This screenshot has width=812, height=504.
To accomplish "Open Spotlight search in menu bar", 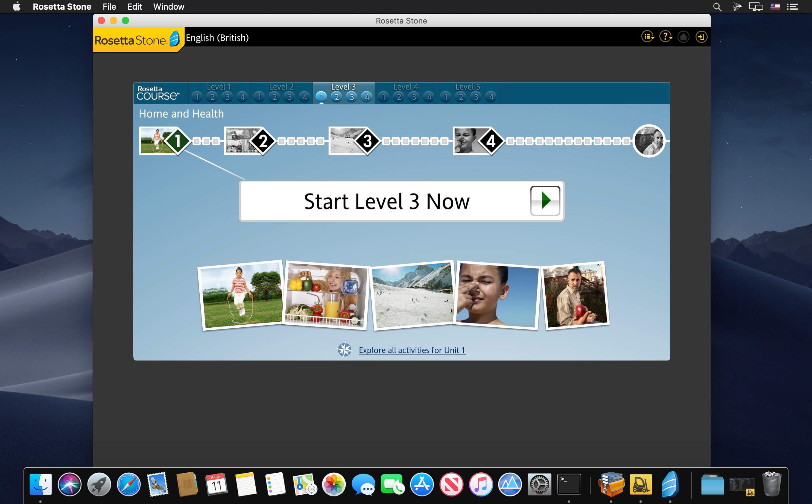I will point(717,7).
